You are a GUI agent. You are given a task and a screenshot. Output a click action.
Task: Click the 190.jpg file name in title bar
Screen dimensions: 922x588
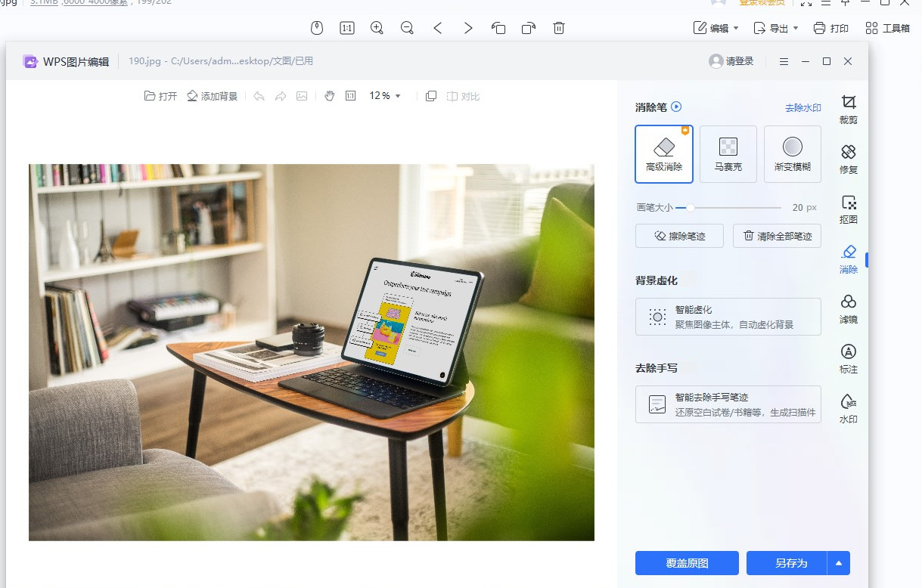coord(144,61)
